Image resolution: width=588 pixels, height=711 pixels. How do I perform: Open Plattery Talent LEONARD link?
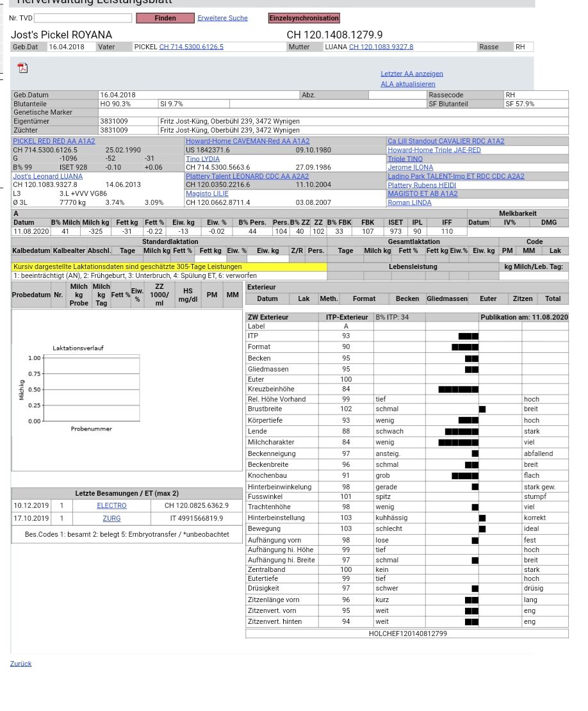[x=247, y=176]
